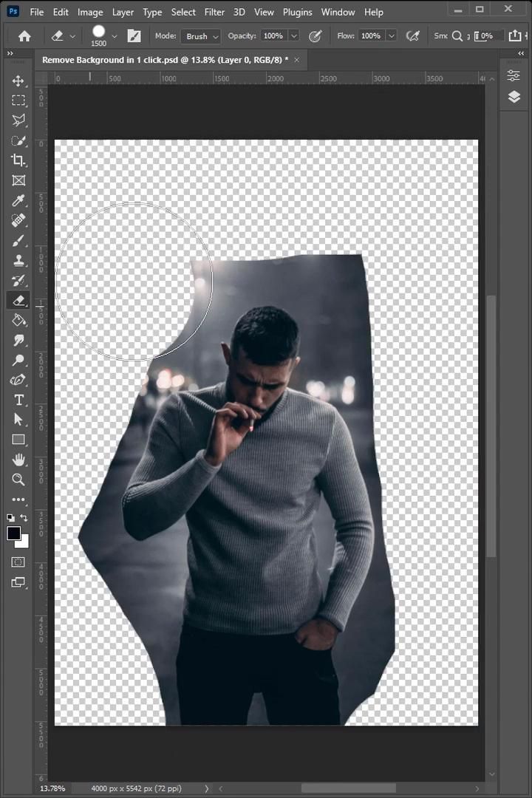The width and height of the screenshot is (532, 798).
Task: Open the View menu
Action: click(264, 13)
